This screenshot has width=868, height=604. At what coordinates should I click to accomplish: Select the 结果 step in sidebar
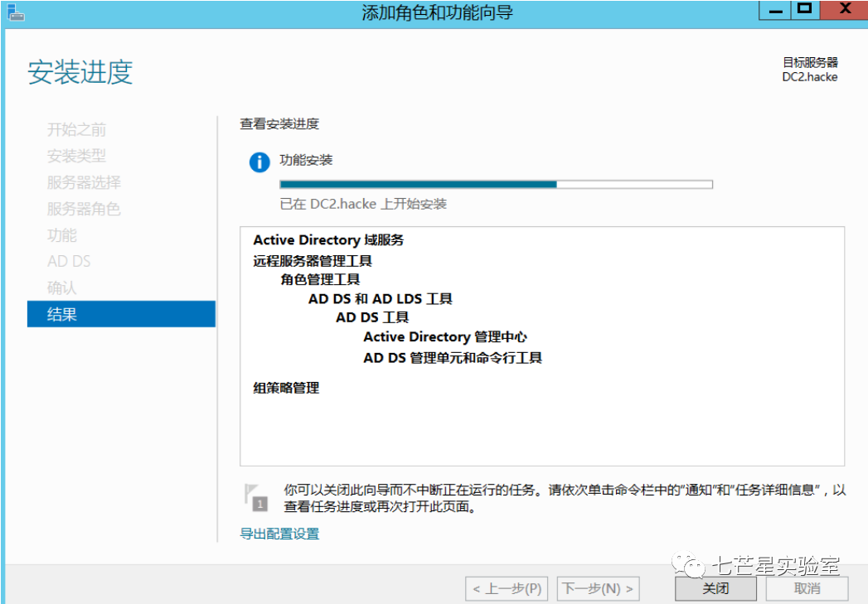click(121, 314)
